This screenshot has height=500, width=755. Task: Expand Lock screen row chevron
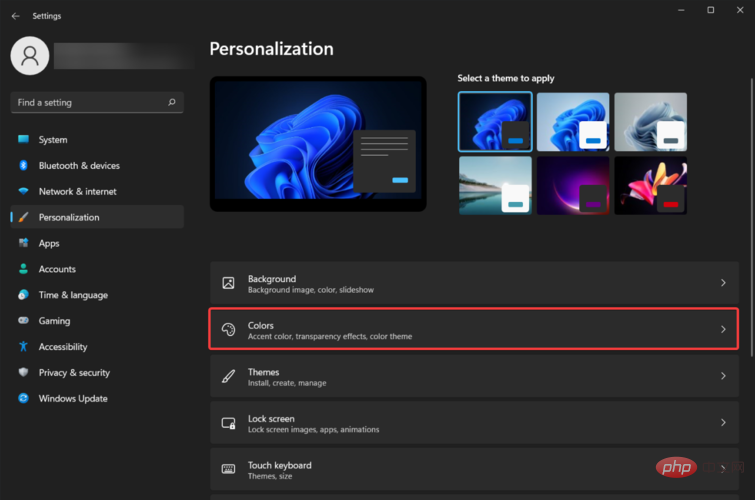point(723,422)
